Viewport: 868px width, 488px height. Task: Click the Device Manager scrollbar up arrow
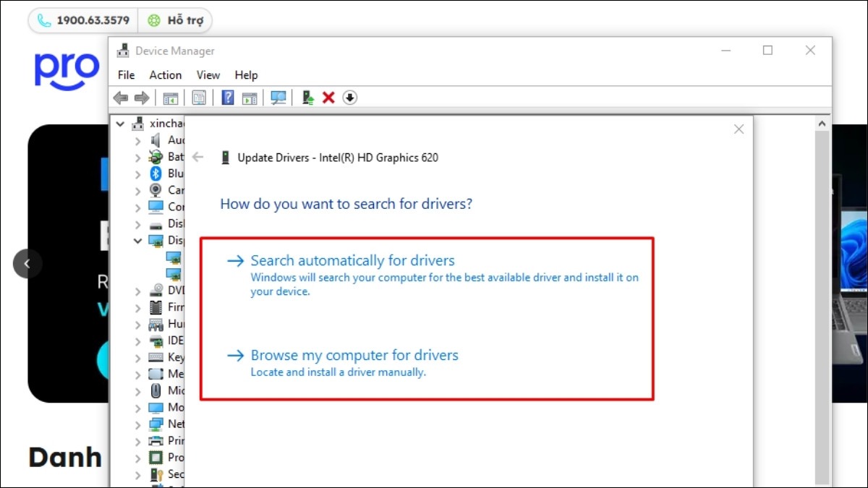click(822, 124)
